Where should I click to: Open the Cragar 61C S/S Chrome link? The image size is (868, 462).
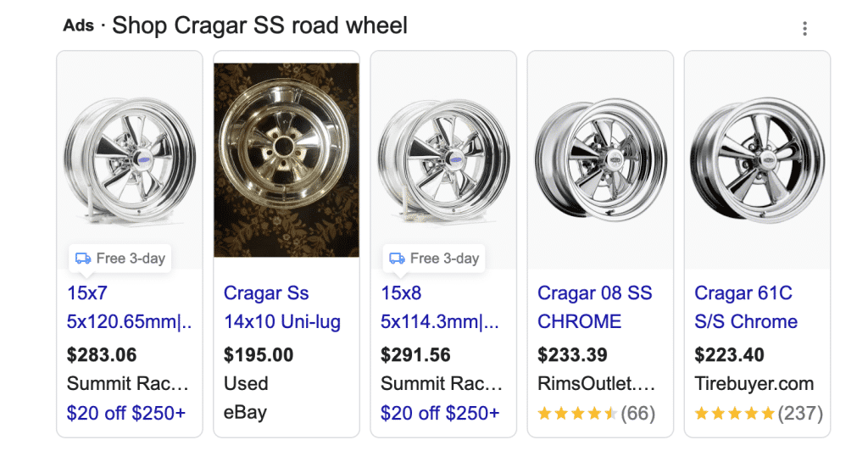pos(745,308)
